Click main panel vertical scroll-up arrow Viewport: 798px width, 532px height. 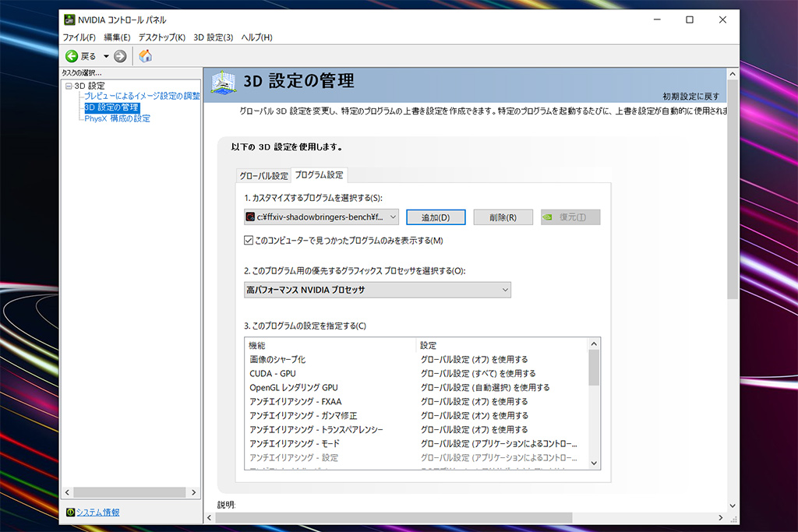pos(733,74)
